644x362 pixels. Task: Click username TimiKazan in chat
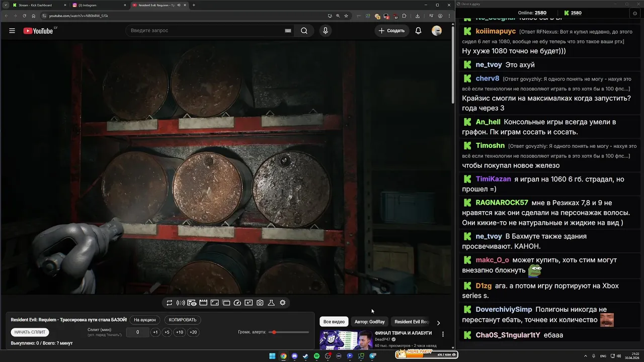coord(493,179)
